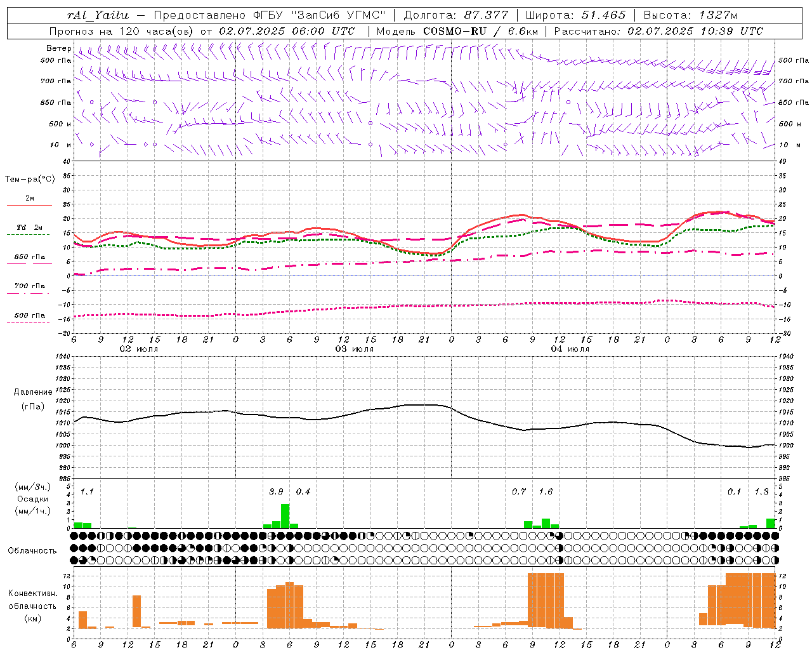Click the station name "rAl_Yailu"
This screenshot has width=812, height=650.
coord(97,15)
